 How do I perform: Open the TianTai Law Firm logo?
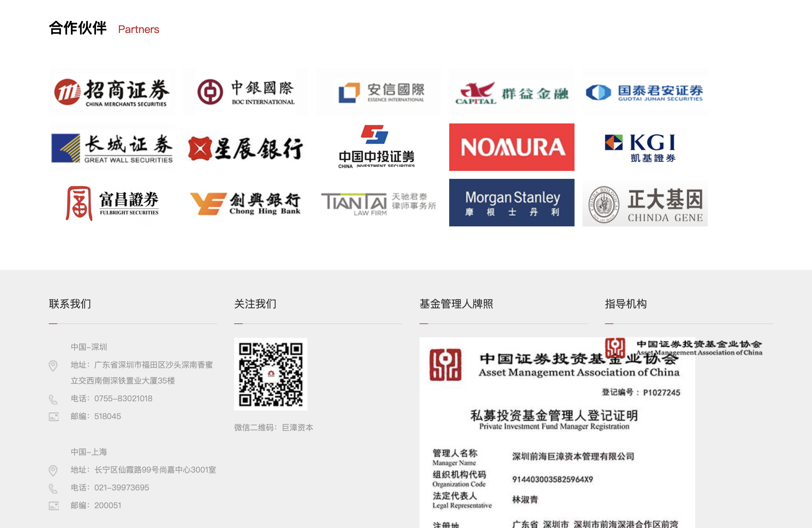(x=378, y=203)
